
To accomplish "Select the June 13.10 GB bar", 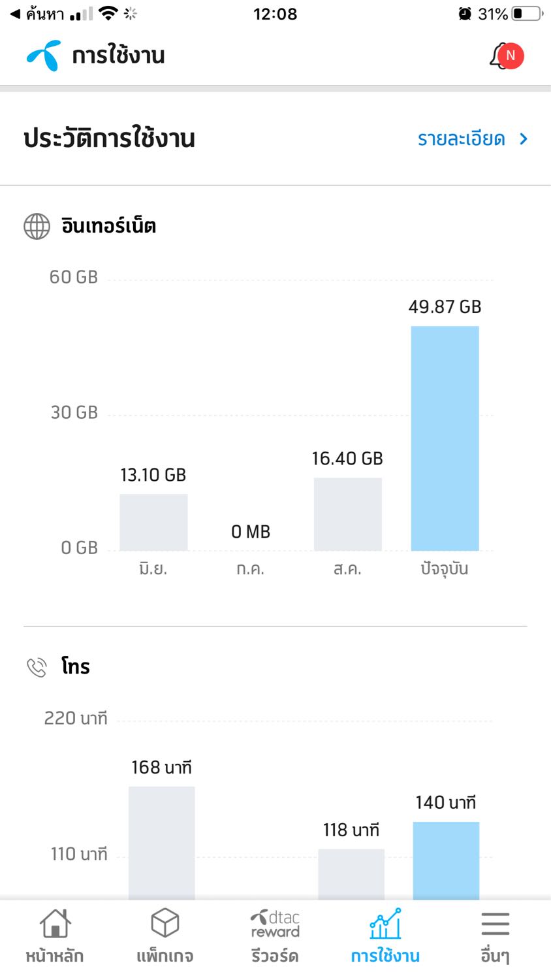I will pyautogui.click(x=153, y=522).
